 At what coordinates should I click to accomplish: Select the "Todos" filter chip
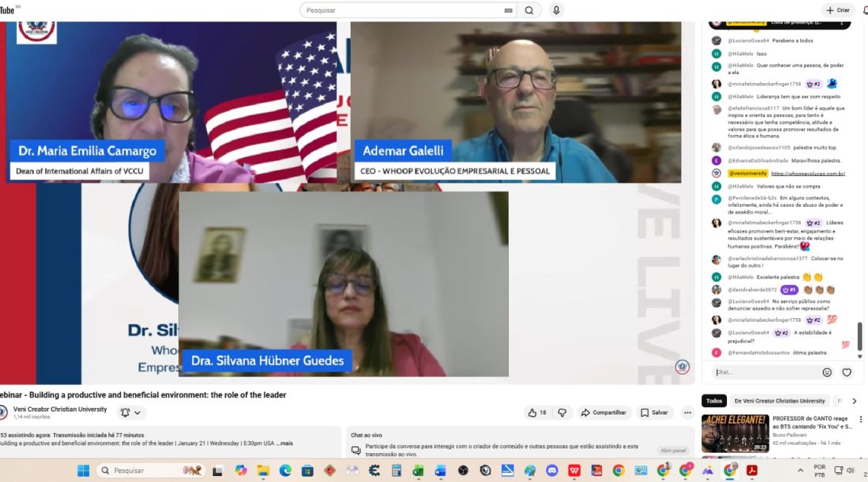[714, 401]
